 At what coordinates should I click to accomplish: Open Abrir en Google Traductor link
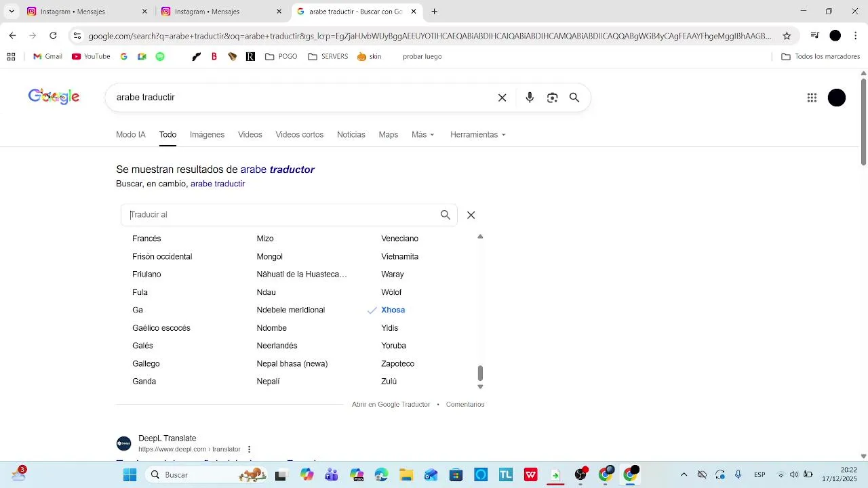pyautogui.click(x=391, y=405)
